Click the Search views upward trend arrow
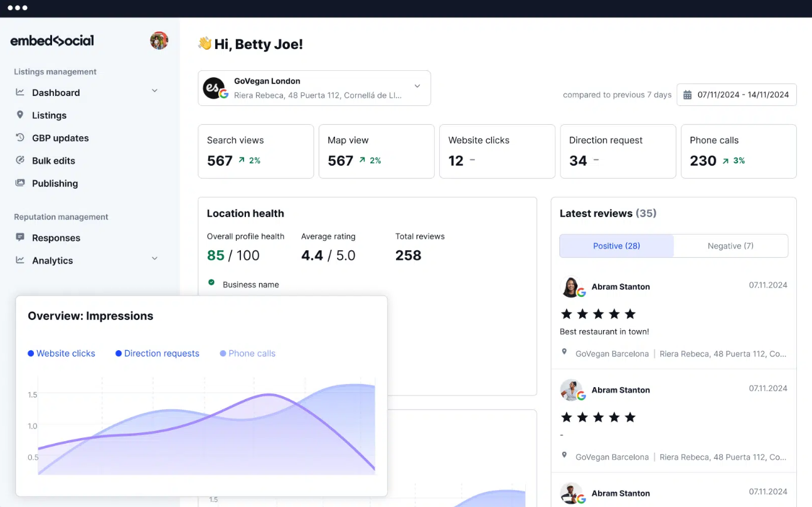812x507 pixels. [242, 161]
